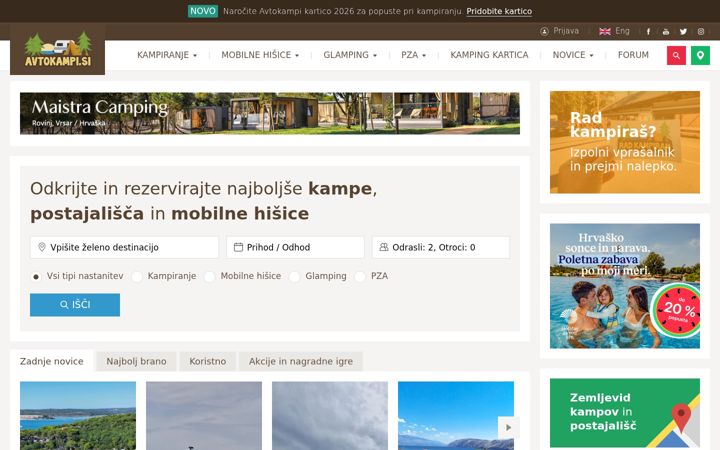Viewport: 720px width, 450px height.
Task: Click the green NOVO badge
Action: pyautogui.click(x=202, y=11)
